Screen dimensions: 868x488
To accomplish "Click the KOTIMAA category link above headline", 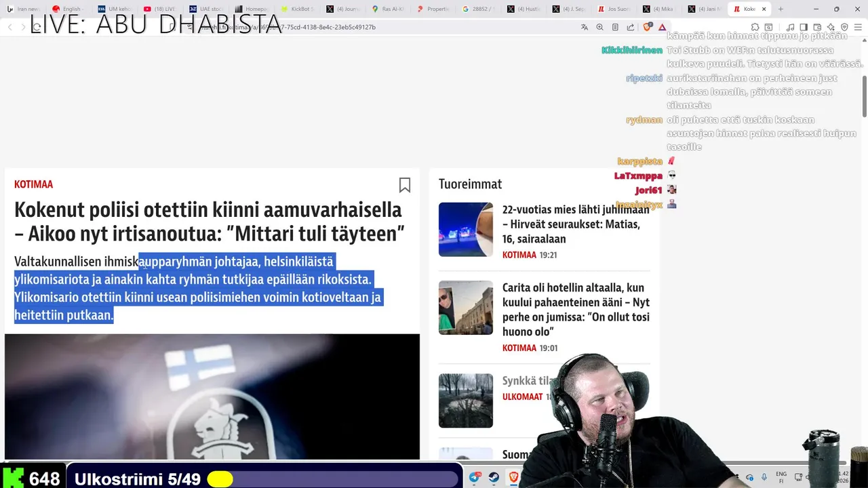I will coord(33,184).
